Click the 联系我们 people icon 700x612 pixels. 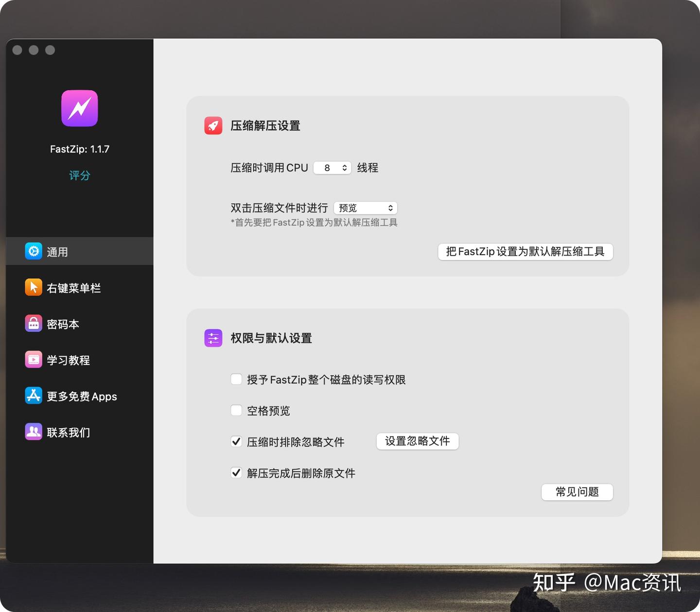[33, 432]
